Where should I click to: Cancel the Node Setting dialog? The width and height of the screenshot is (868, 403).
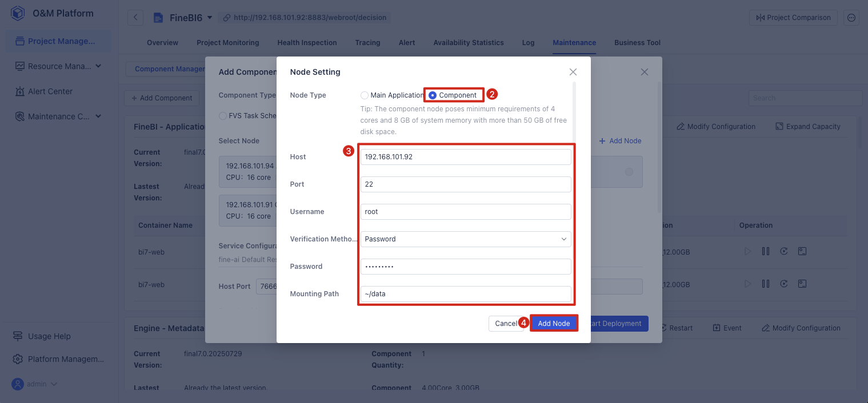coord(507,323)
